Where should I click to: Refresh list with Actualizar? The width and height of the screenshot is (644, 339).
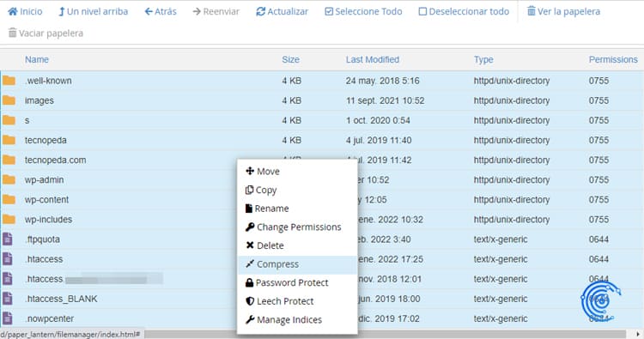click(x=283, y=11)
